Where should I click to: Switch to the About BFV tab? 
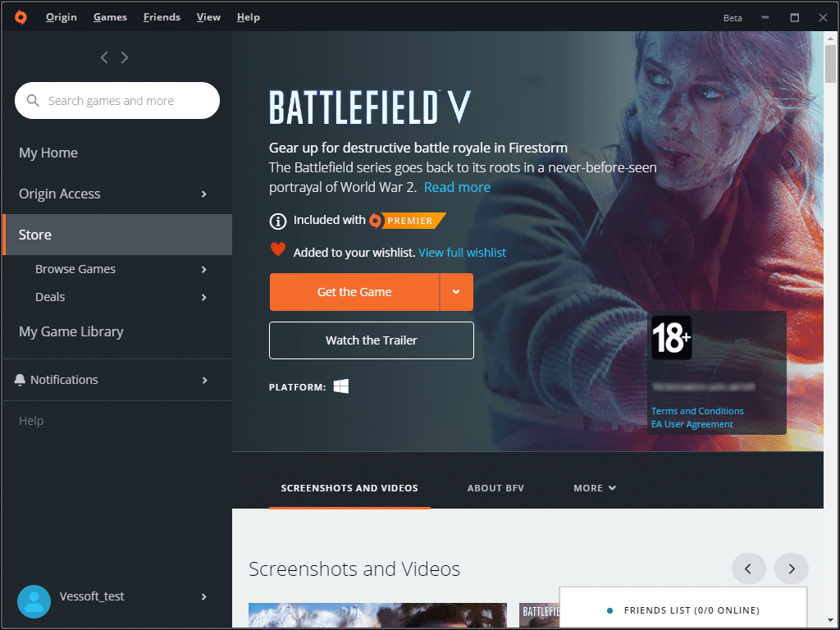click(495, 488)
